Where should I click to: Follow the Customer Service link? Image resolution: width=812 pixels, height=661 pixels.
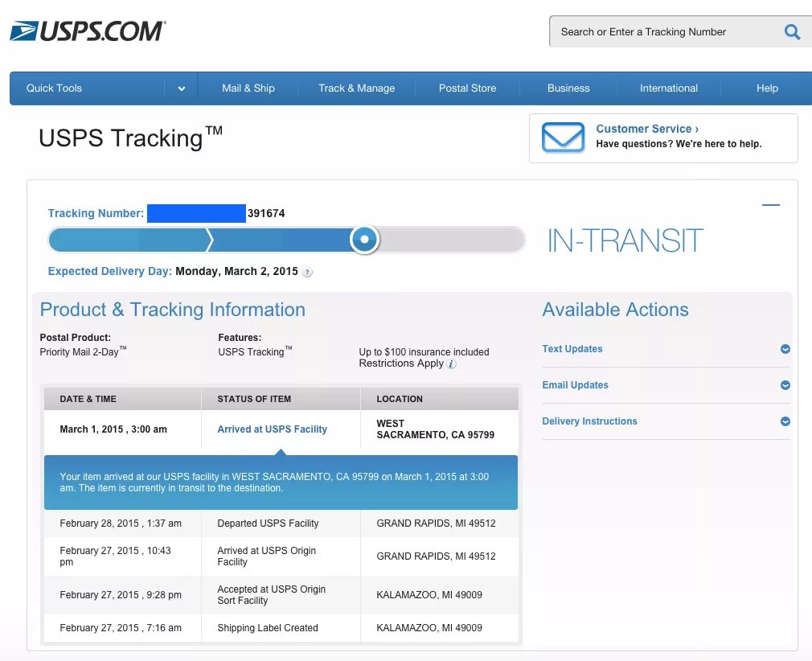[x=647, y=129]
